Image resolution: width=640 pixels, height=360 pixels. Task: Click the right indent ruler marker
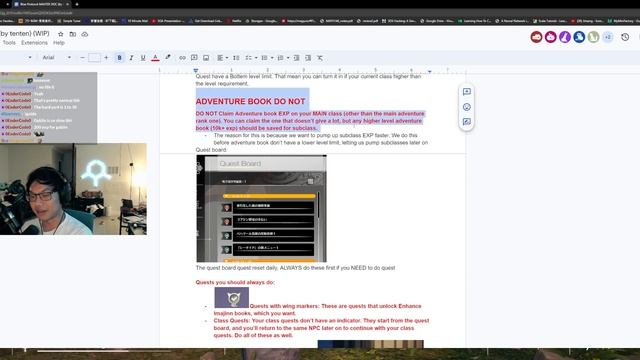tap(429, 71)
